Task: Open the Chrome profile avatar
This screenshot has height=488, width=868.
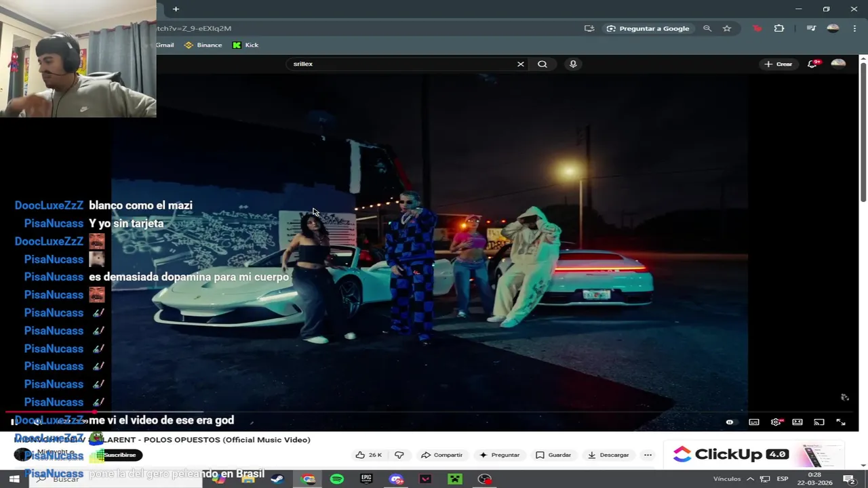Action: (833, 28)
